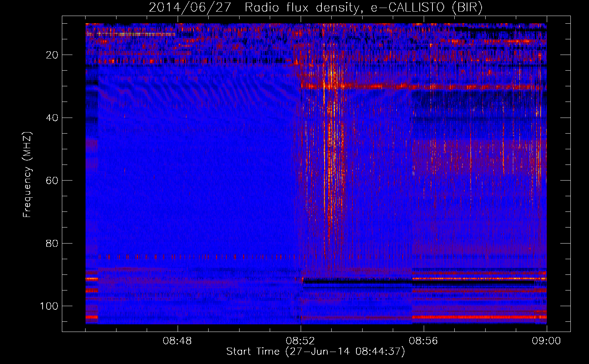
Task: Click the 09:00 time tick label
Action: click(x=546, y=341)
